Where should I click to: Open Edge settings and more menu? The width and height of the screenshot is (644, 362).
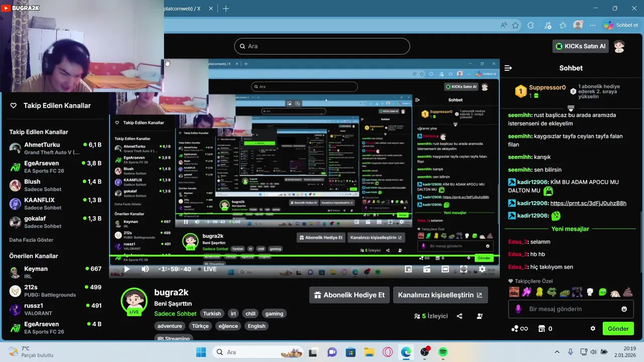(x=593, y=25)
